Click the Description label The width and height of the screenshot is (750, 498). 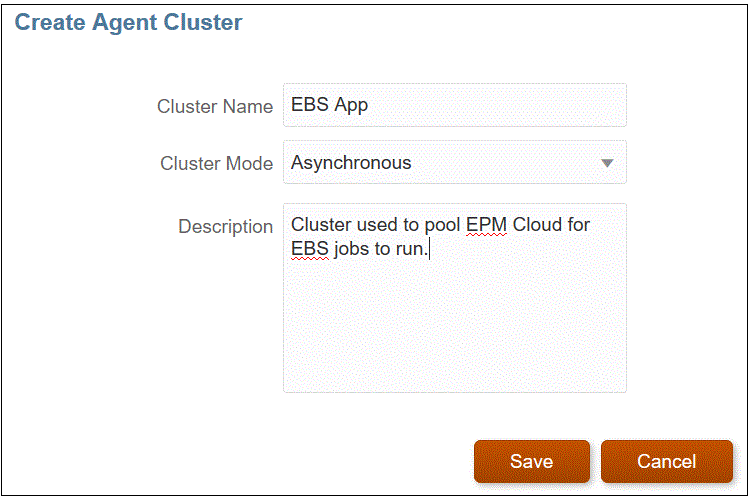(225, 227)
